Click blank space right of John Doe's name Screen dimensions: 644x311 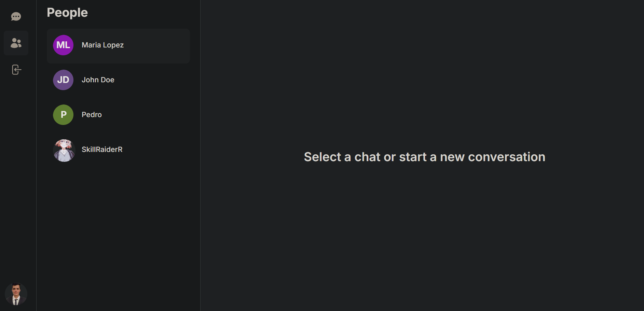154,81
